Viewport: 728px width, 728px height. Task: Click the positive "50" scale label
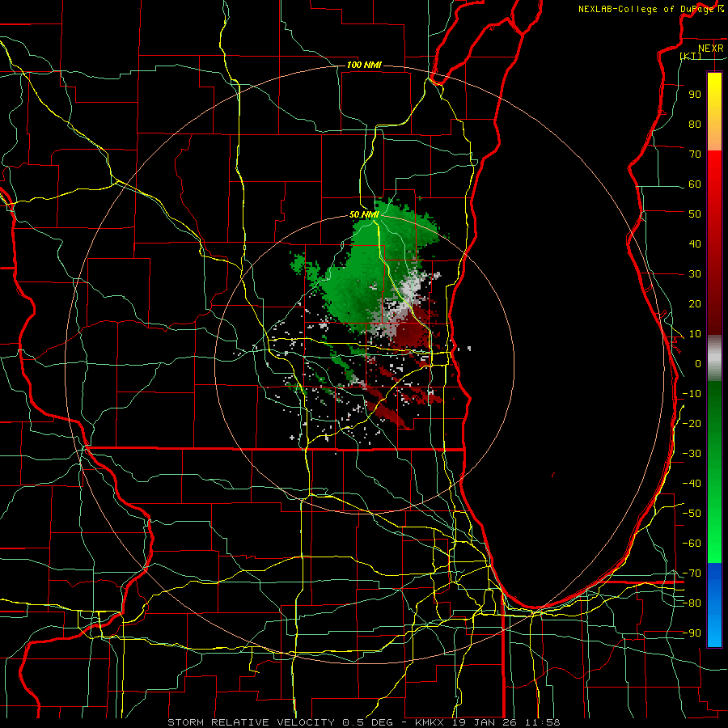695,214
